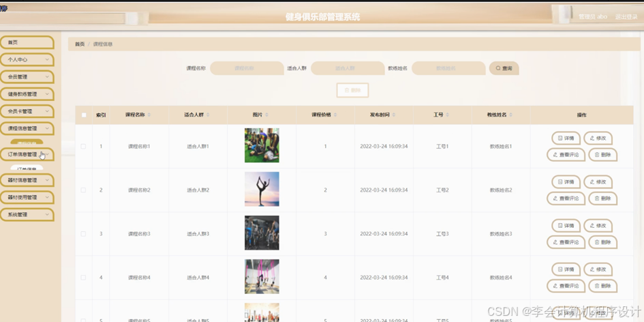Sort by the 适合人群 column arrows
Image resolution: width=644 pixels, height=322 pixels.
[x=208, y=115]
